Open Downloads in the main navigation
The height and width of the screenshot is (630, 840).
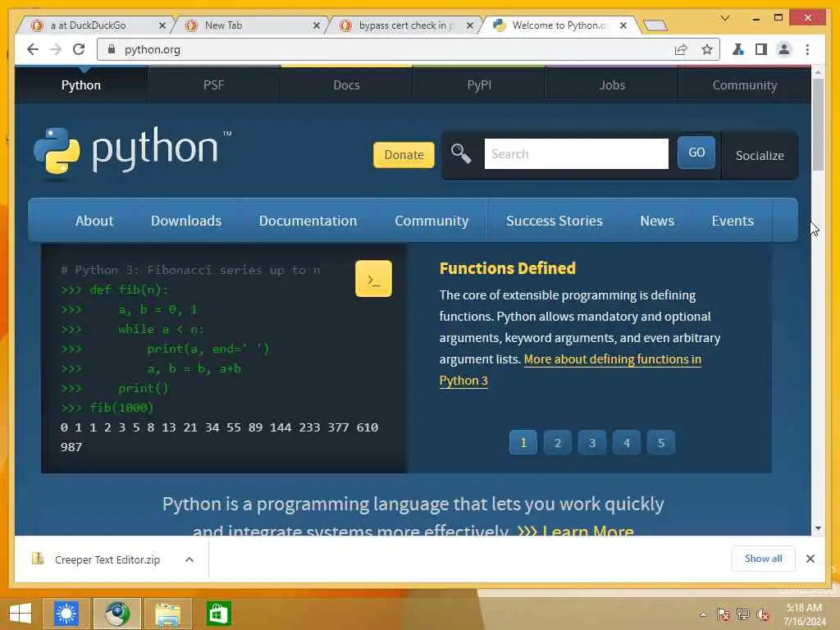(x=186, y=221)
